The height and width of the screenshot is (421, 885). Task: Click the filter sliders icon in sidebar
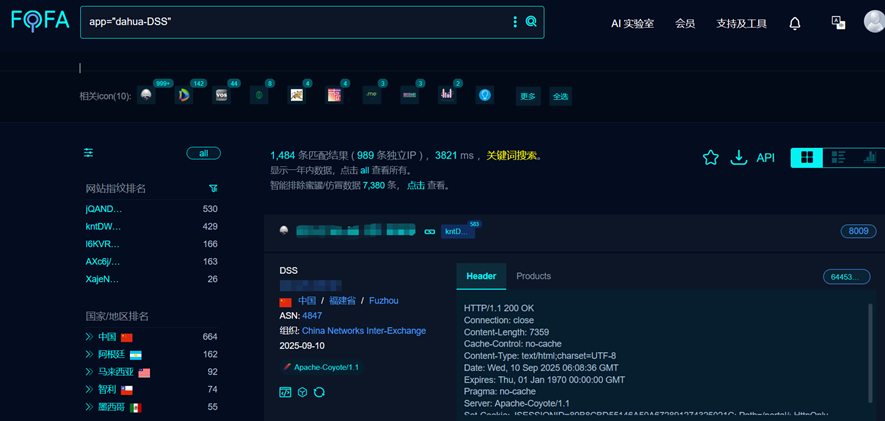(89, 153)
